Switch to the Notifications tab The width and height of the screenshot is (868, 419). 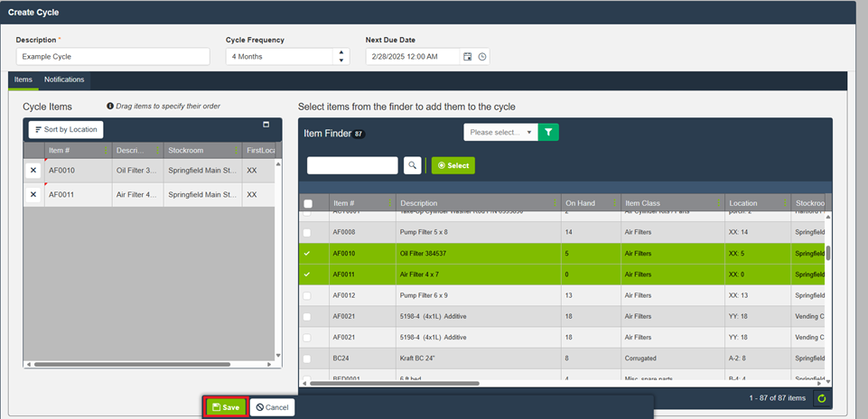coord(64,79)
